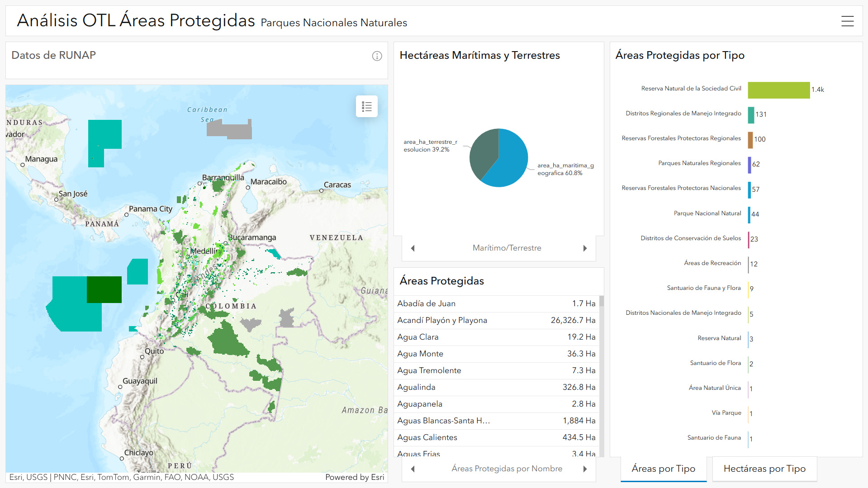The width and height of the screenshot is (868, 488).
Task: Click the Reserva Natural de la Sociedad Civil bar
Action: [x=778, y=90]
